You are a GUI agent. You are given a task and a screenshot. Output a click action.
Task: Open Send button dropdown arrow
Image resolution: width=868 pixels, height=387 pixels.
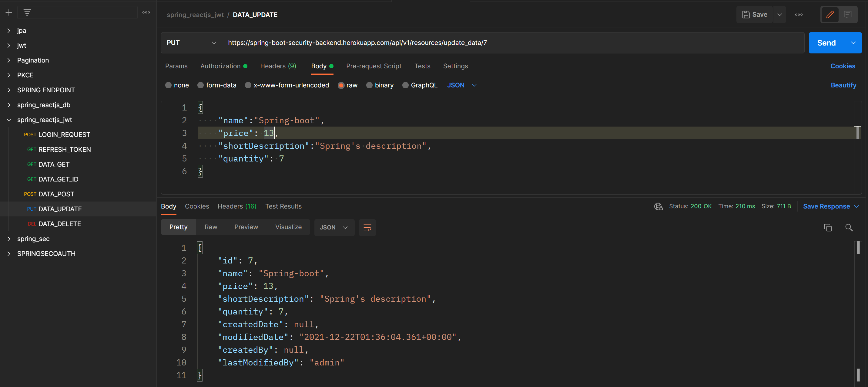click(853, 43)
